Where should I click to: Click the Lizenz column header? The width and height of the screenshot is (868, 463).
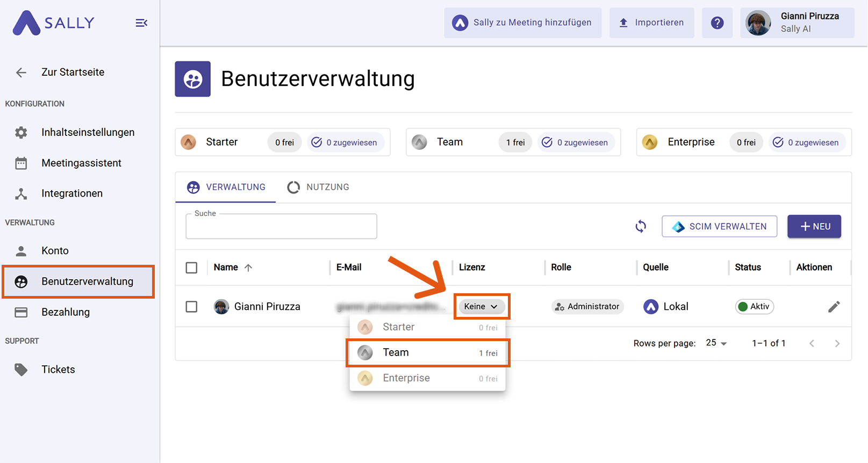coord(472,267)
